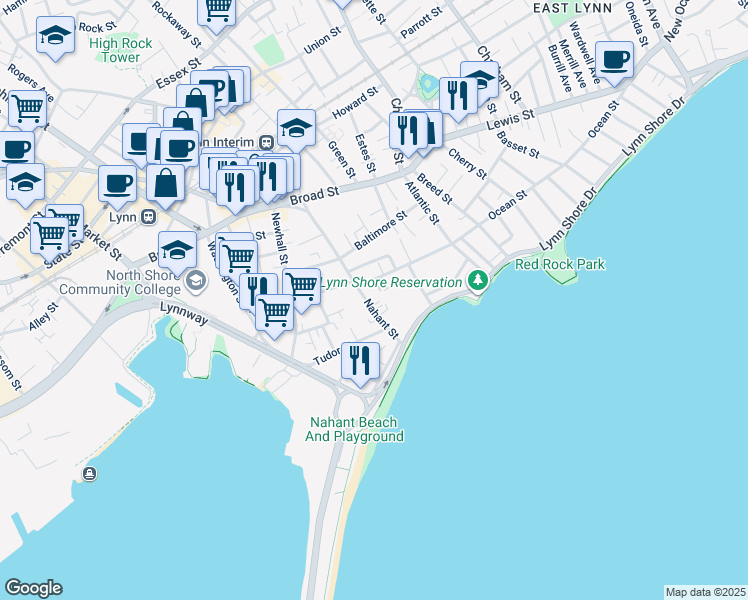
Task: Select the Lynn transit station icon
Action: [x=148, y=216]
